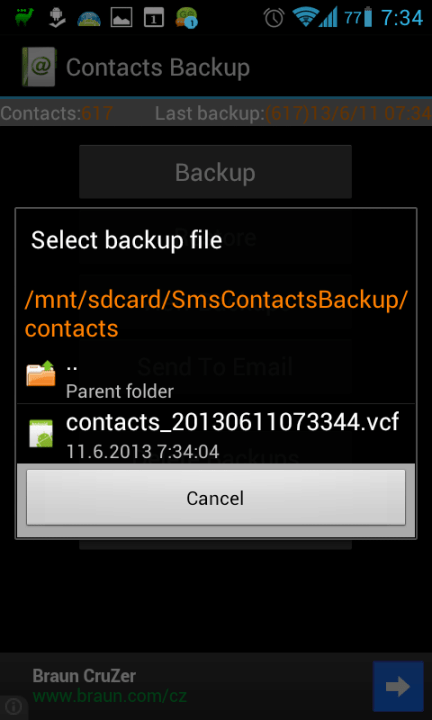The image size is (432, 720).
Task: Open the calendar notification icon
Action: [x=153, y=17]
